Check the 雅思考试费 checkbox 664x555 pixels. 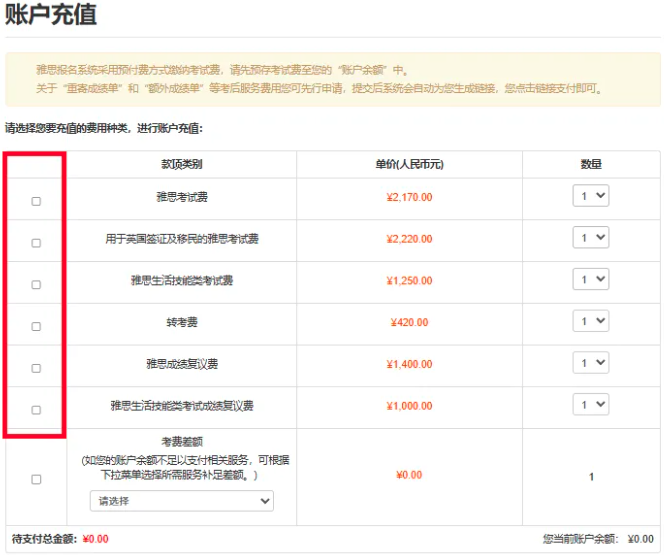[x=36, y=201]
